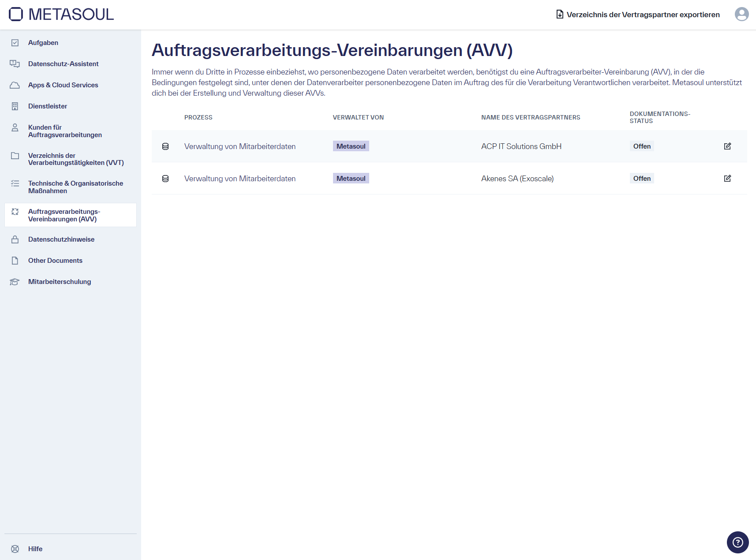The image size is (756, 560).
Task: Select the Auftragsverarbeitungs-Vereinbarungen (AVV) menu item
Action: point(64,215)
